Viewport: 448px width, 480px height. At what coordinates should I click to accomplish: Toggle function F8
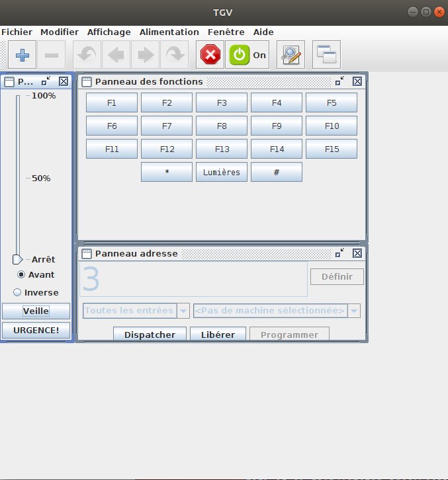pyautogui.click(x=222, y=126)
